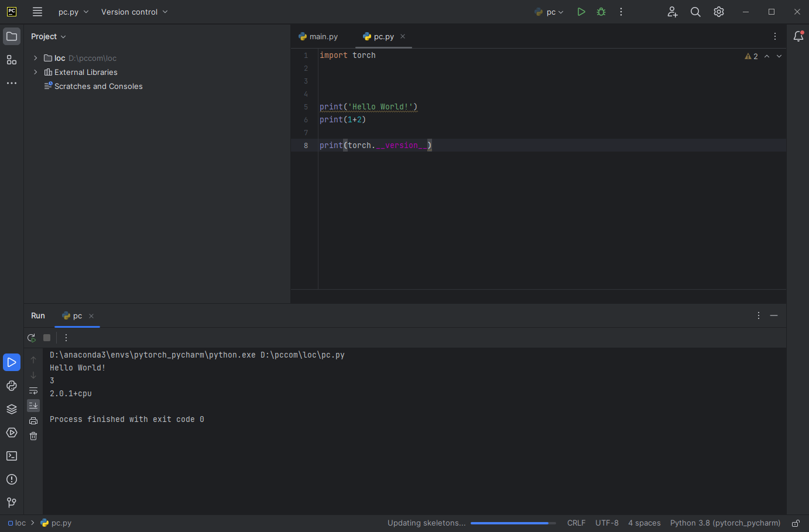
Task: Change CRLF line separator
Action: [x=576, y=523]
